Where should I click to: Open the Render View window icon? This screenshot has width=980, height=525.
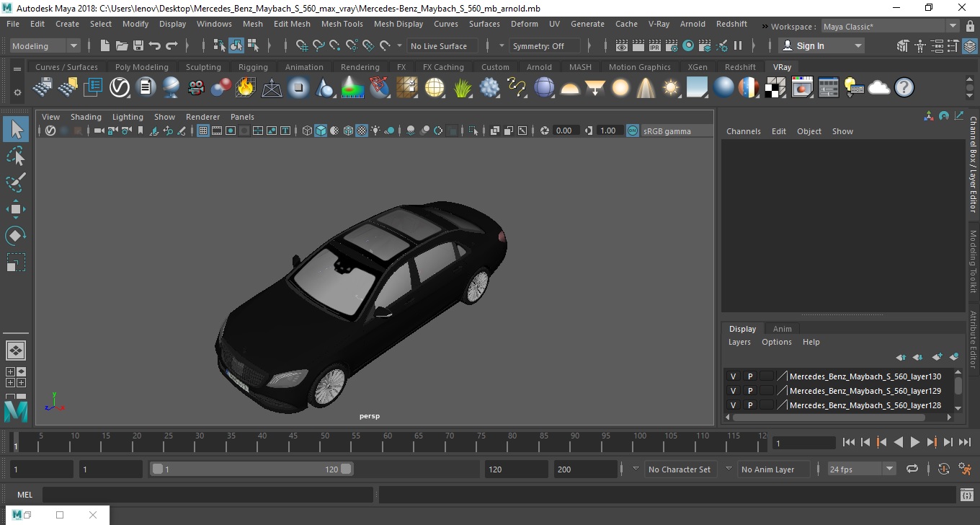click(x=622, y=45)
